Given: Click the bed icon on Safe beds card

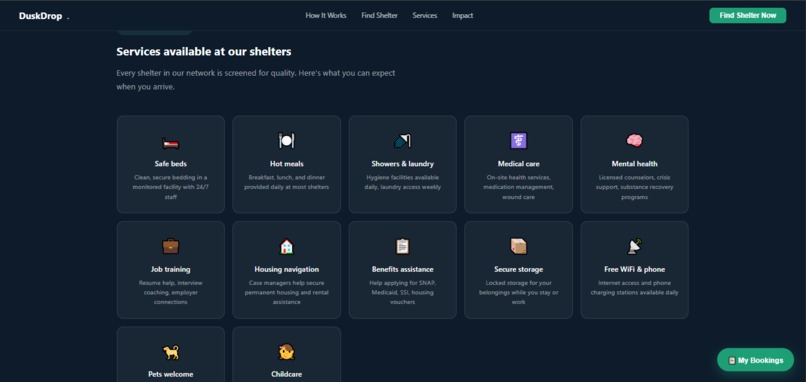Looking at the screenshot, I should tap(171, 142).
